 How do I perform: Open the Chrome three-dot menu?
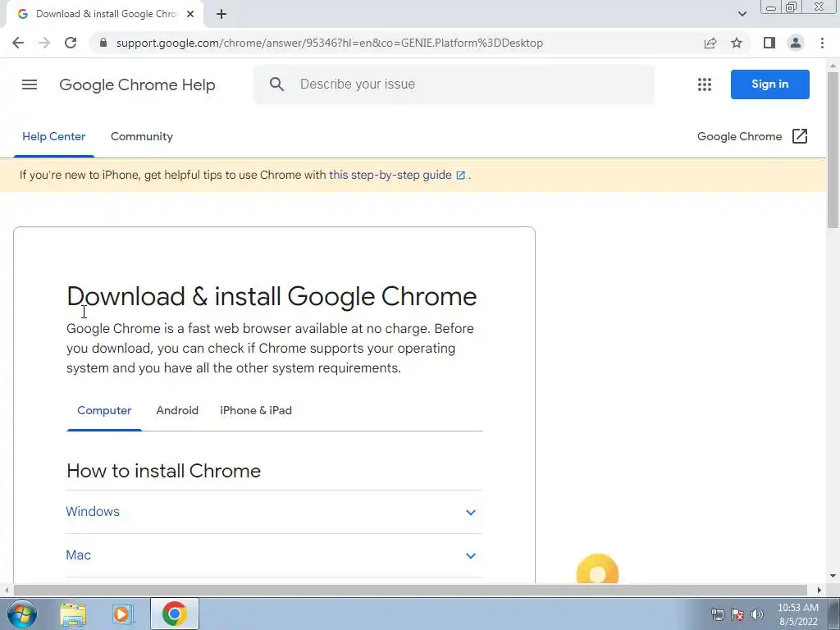tap(822, 43)
